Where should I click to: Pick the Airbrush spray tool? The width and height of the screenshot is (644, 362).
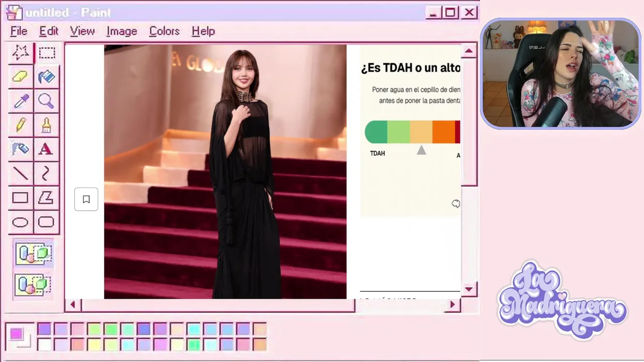(21, 149)
